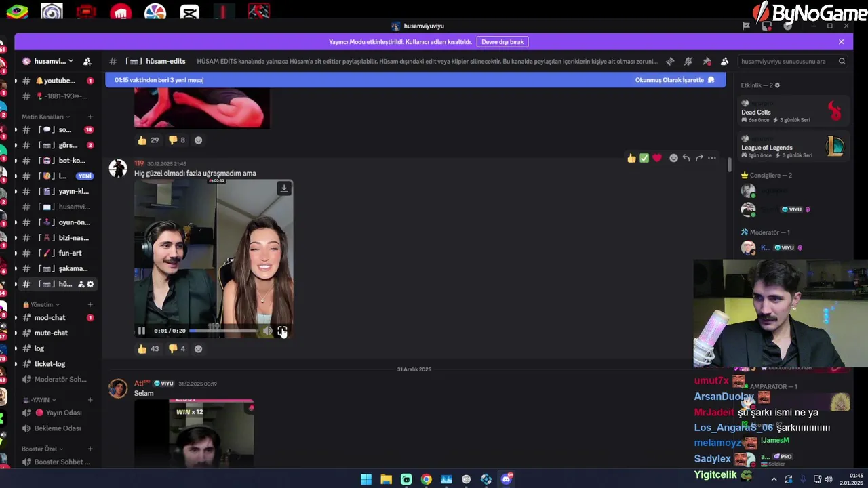Toggle the member list panel
Viewport: 868px width, 488px height.
coord(724,61)
